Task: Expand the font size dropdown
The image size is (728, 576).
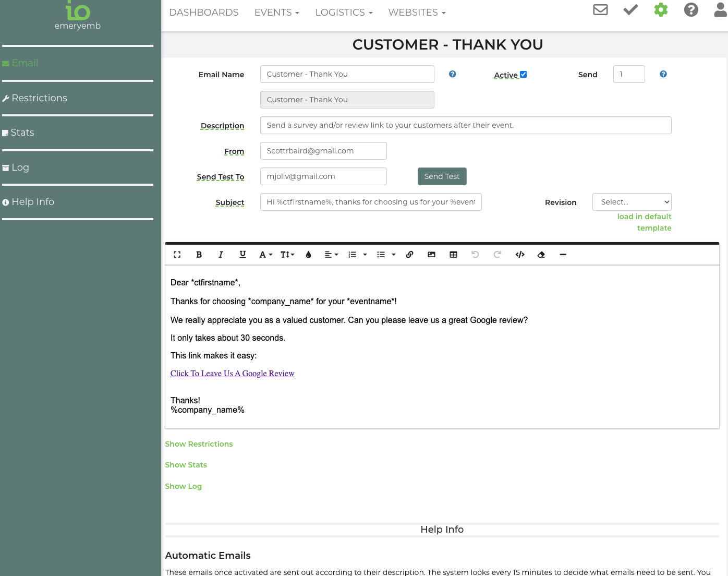Action: 287,255
